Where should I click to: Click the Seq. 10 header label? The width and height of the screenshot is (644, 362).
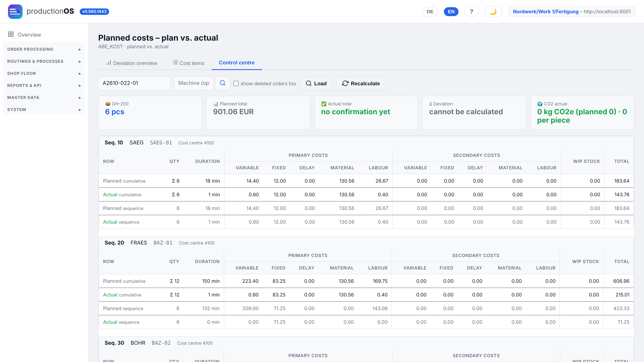click(114, 143)
